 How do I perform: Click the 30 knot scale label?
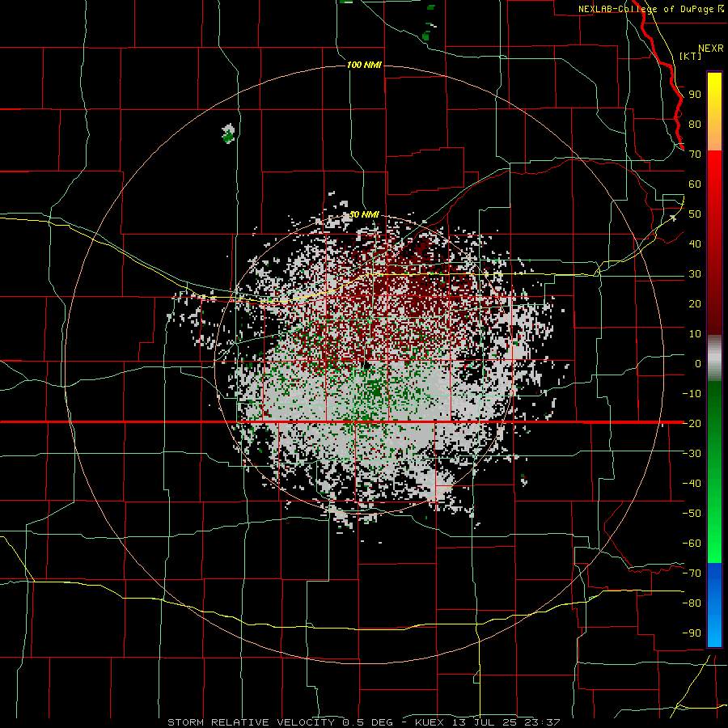click(695, 274)
